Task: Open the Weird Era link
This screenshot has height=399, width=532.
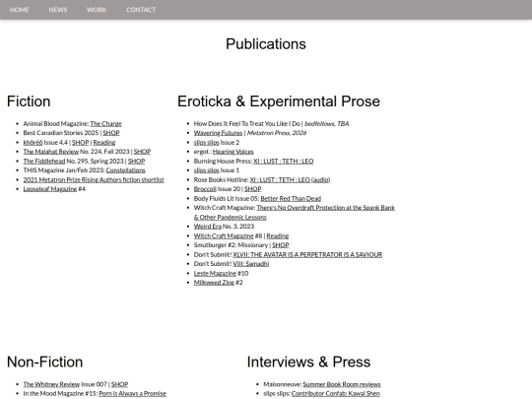Action: (x=208, y=227)
